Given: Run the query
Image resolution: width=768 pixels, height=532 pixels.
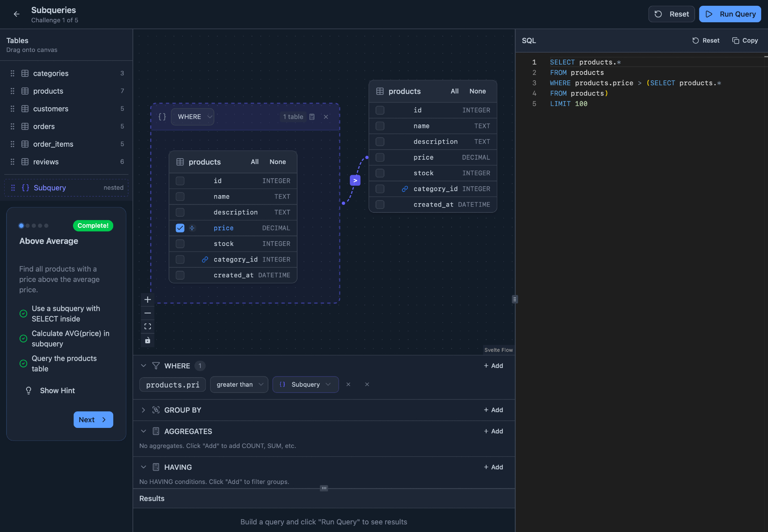Looking at the screenshot, I should (x=730, y=14).
